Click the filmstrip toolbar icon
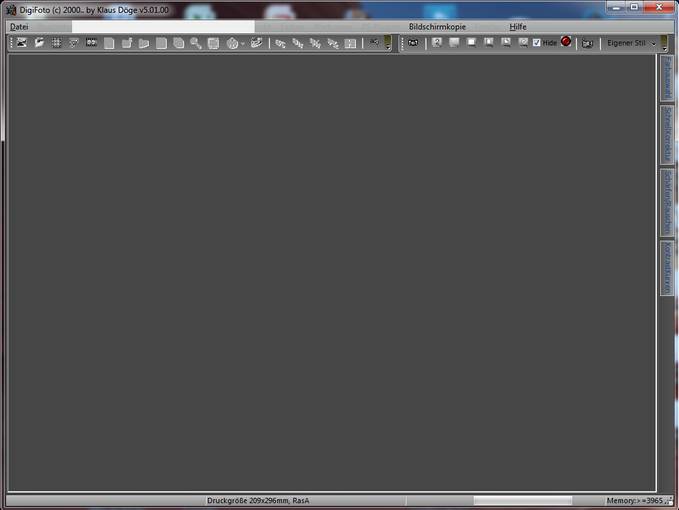The height and width of the screenshot is (510, 679). (91, 43)
